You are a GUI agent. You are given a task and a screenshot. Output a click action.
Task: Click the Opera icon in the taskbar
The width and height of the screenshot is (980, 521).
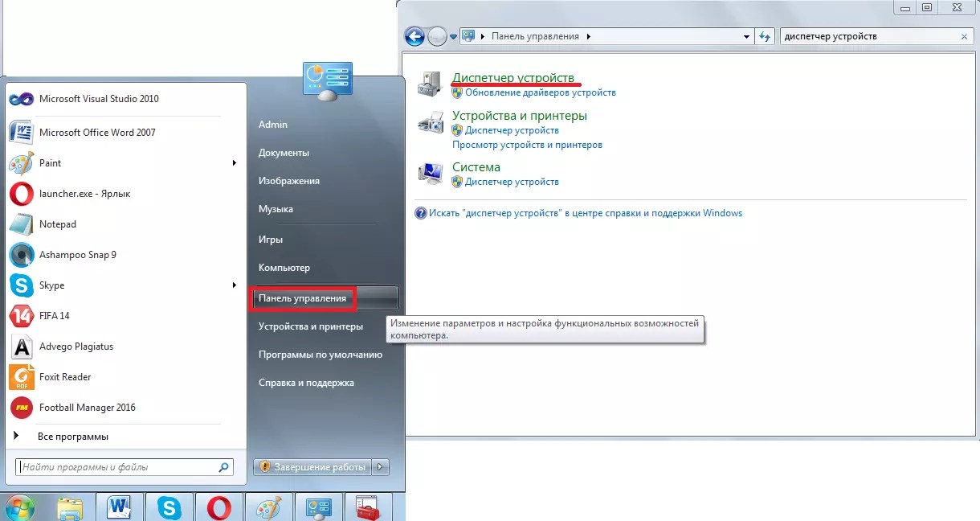click(x=218, y=507)
